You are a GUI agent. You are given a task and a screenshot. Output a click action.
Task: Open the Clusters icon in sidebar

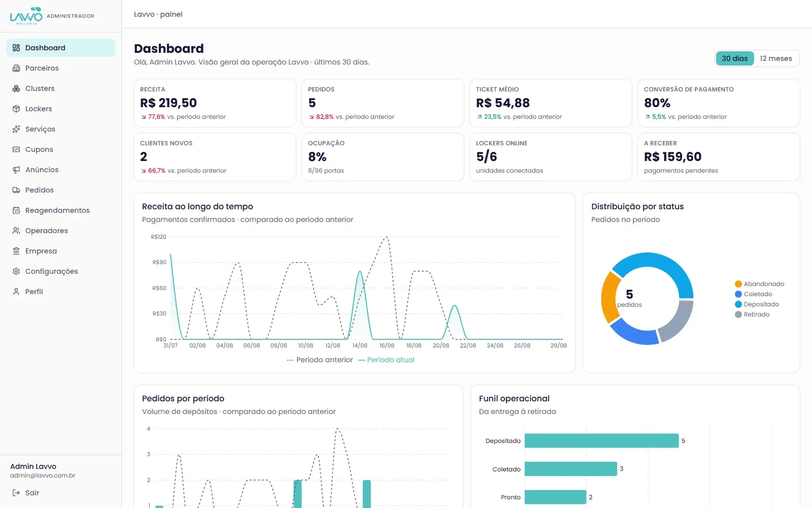16,88
